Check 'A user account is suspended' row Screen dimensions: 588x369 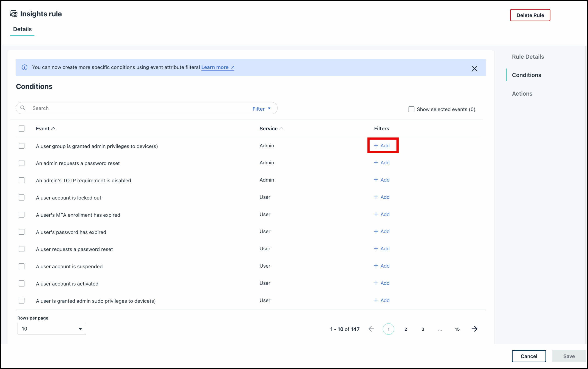(x=22, y=266)
